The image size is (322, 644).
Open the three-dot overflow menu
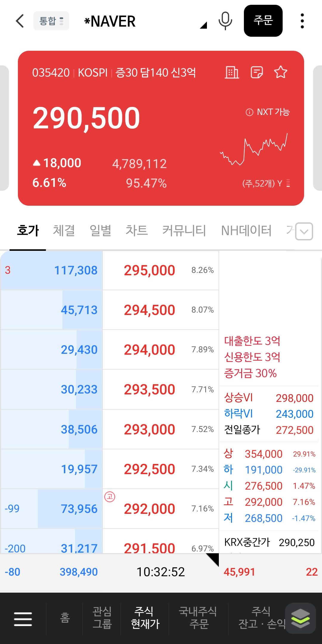click(x=302, y=21)
